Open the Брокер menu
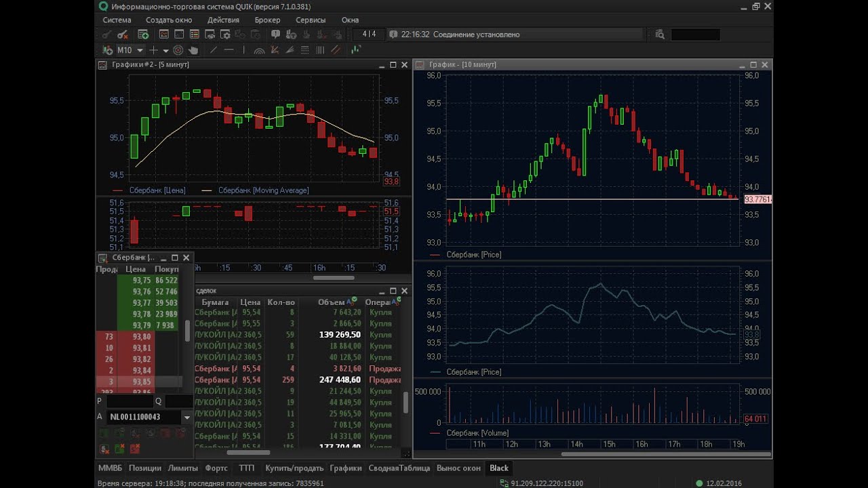Screen dimensions: 868x488 267,20
